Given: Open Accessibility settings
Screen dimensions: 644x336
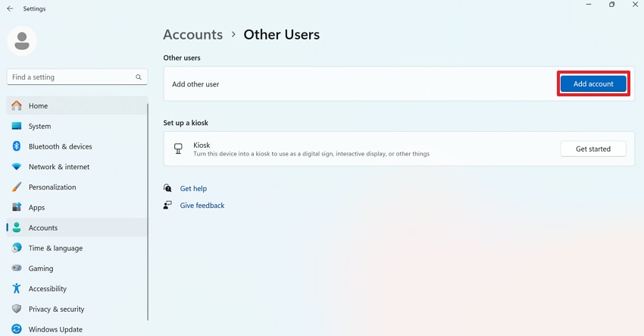Looking at the screenshot, I should point(77,288).
